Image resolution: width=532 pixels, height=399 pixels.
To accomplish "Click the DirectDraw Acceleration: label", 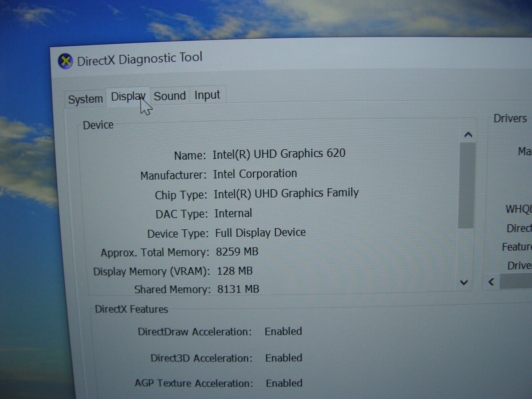I will point(195,332).
